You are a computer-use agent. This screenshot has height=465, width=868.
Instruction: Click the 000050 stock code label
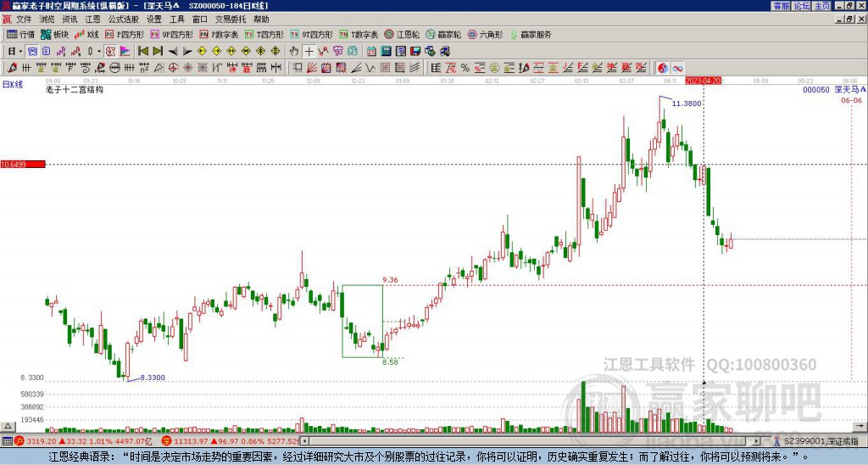pos(816,90)
